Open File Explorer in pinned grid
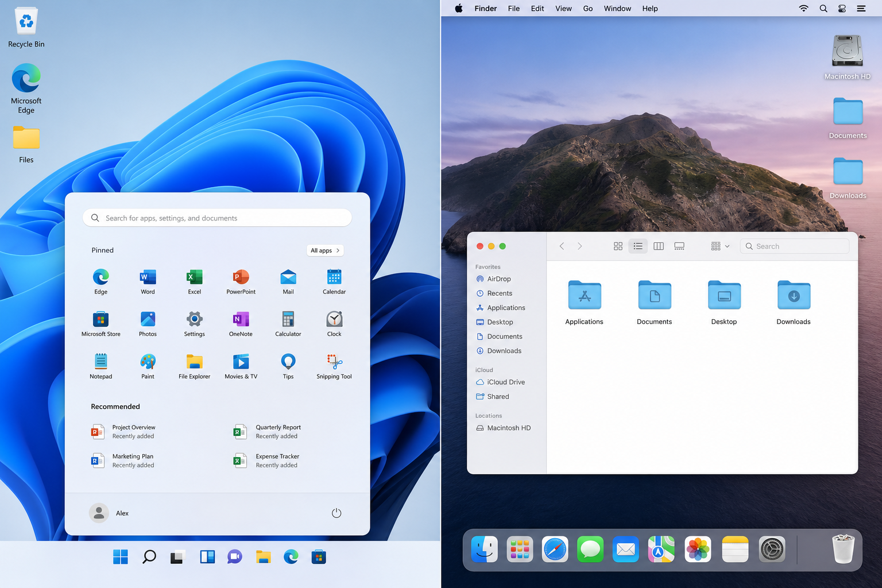Viewport: 882px width, 588px height. pos(195,366)
